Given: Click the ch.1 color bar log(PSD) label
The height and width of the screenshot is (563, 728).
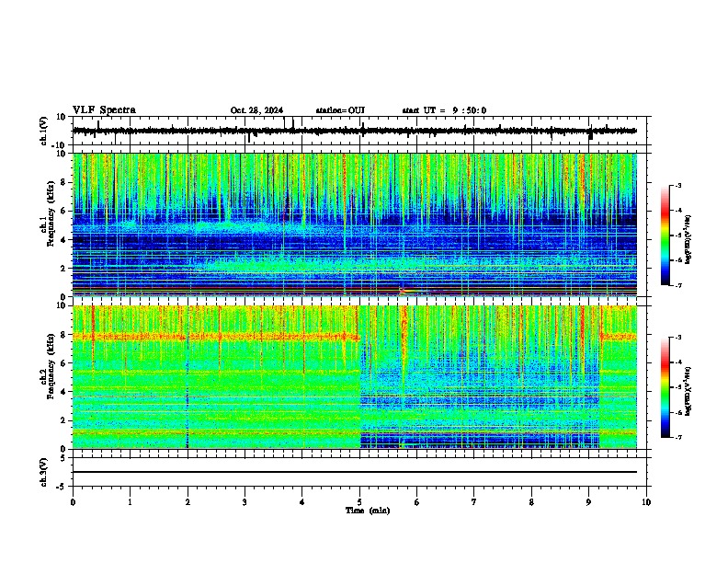Looking at the screenshot, I should point(688,239).
